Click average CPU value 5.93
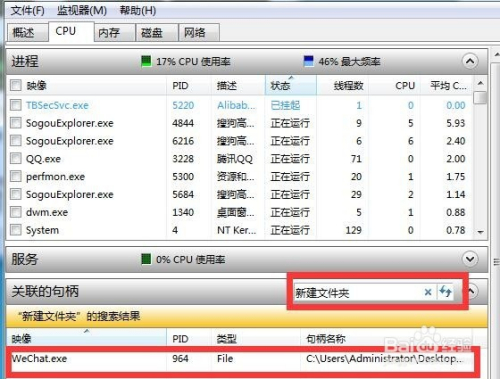500x379 pixels. 456,123
